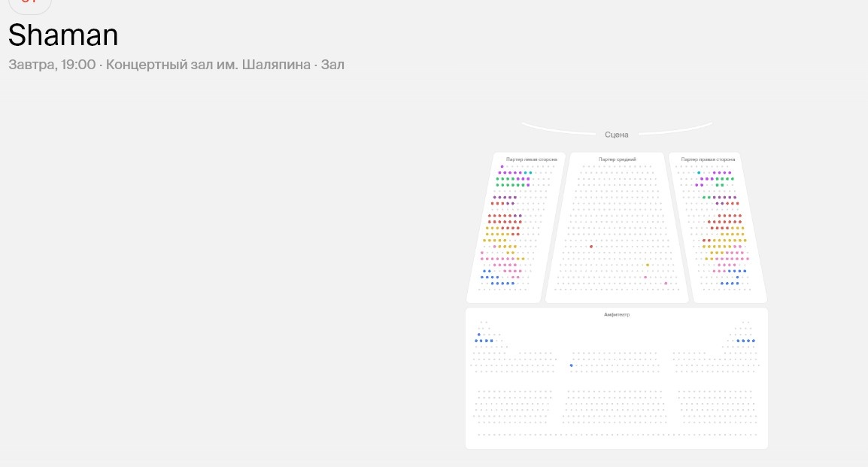Click the 'Партер средний' section label
The height and width of the screenshot is (467, 868).
click(x=618, y=159)
